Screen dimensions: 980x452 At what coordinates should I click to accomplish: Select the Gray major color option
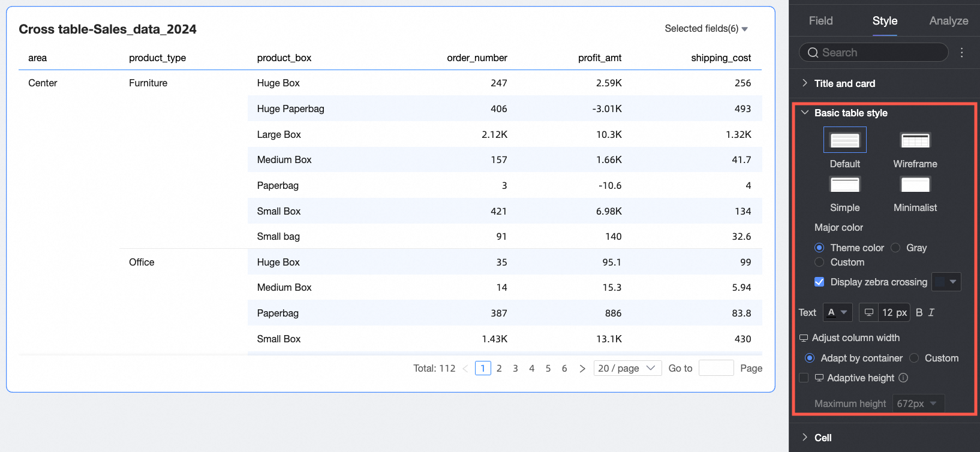(895, 248)
